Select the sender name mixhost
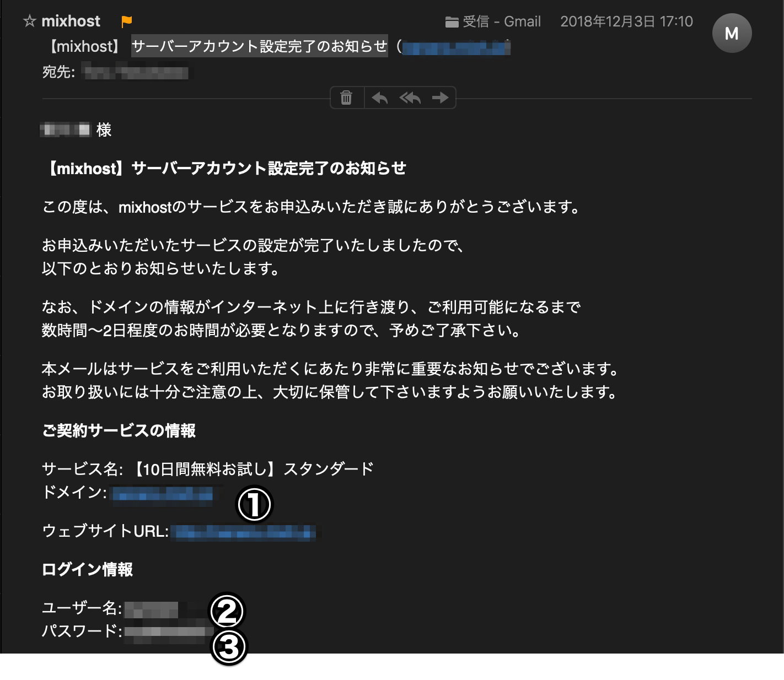Screen dimensions: 784x680 tap(71, 20)
